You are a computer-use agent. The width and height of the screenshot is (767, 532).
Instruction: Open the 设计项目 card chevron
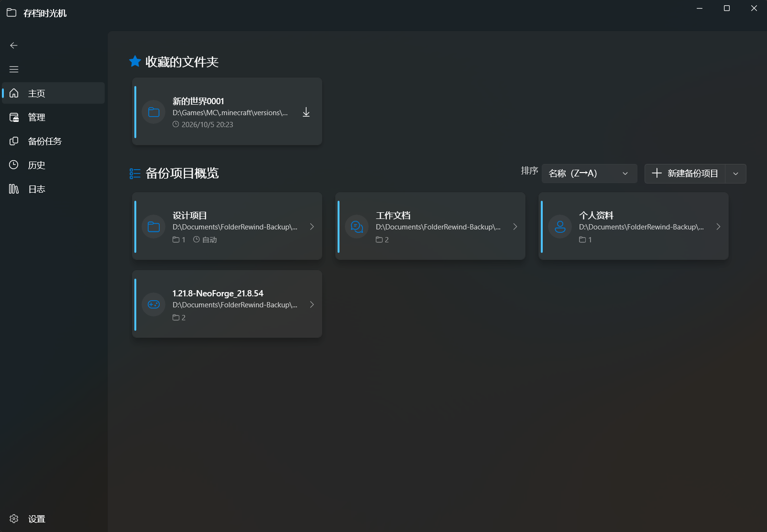click(x=312, y=227)
